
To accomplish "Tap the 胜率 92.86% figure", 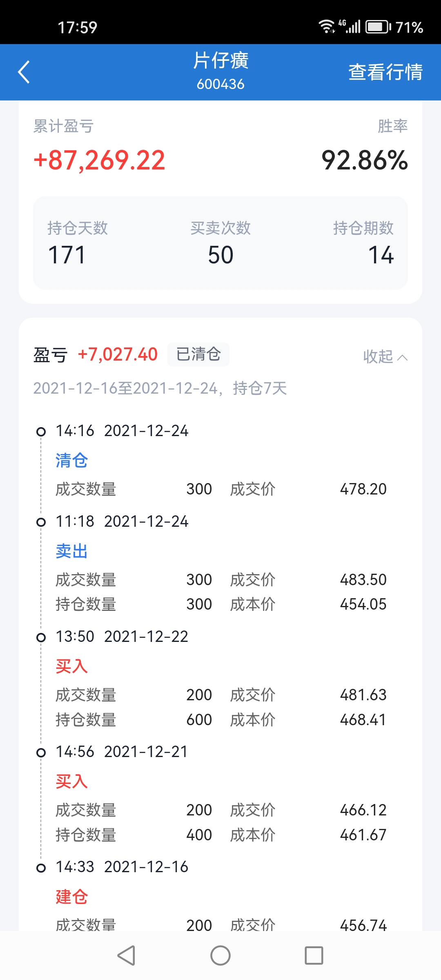I will click(x=365, y=160).
